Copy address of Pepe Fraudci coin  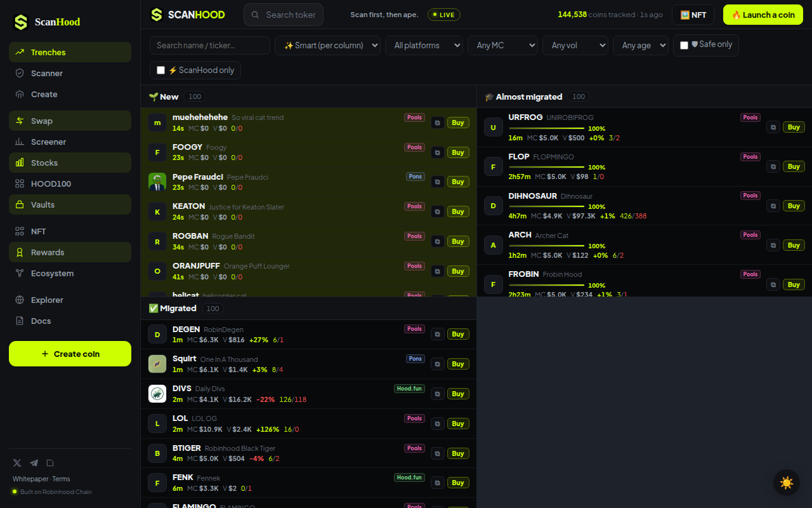tap(438, 182)
